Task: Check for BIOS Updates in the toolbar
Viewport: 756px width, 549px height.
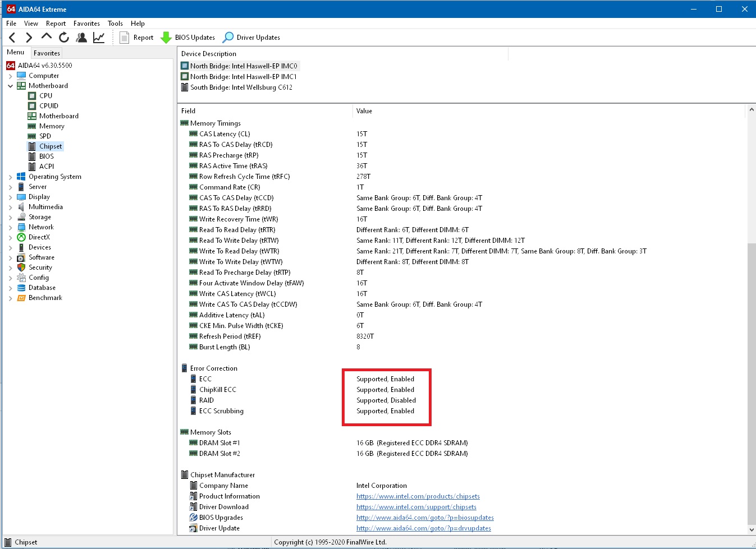Action: (x=187, y=38)
